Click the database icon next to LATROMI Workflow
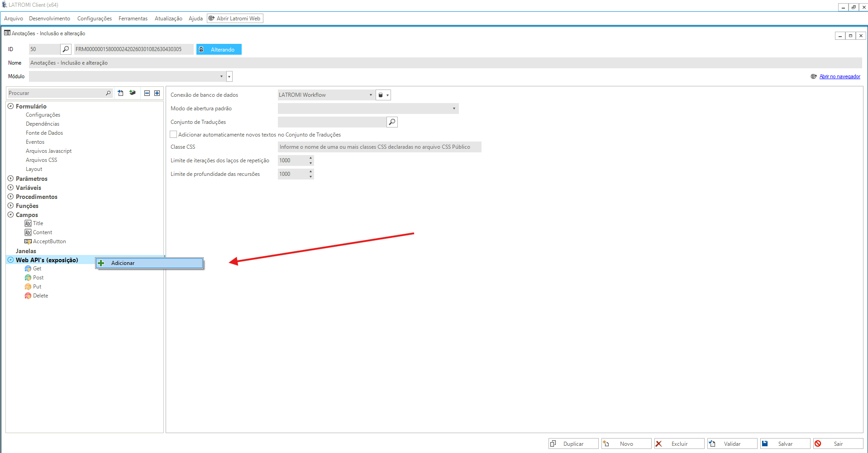This screenshot has width=868, height=453. point(381,95)
